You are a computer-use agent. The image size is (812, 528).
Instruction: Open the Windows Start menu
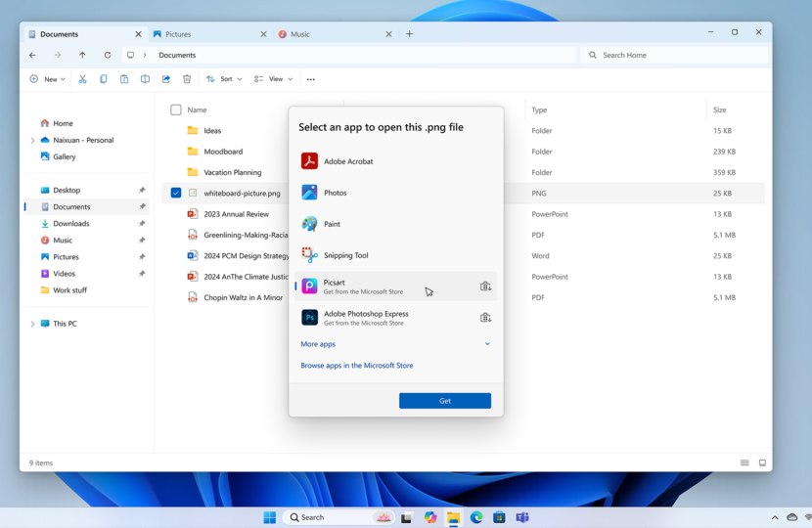(x=270, y=517)
